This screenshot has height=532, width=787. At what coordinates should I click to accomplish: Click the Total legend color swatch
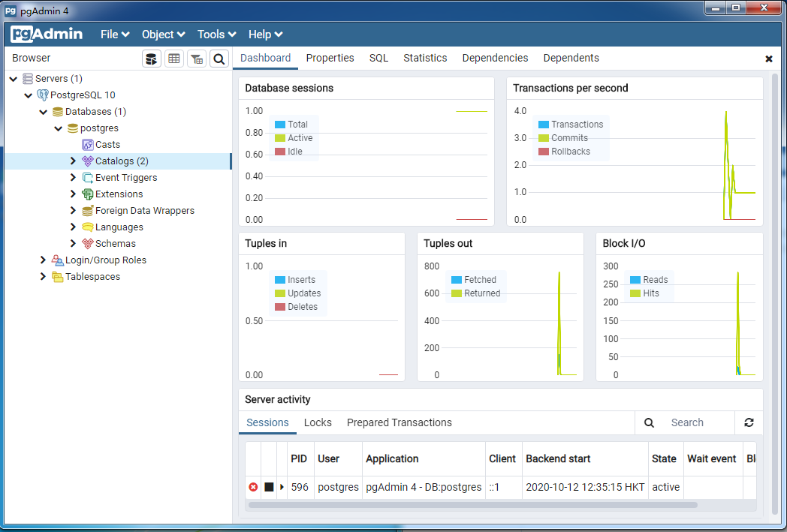pos(280,125)
